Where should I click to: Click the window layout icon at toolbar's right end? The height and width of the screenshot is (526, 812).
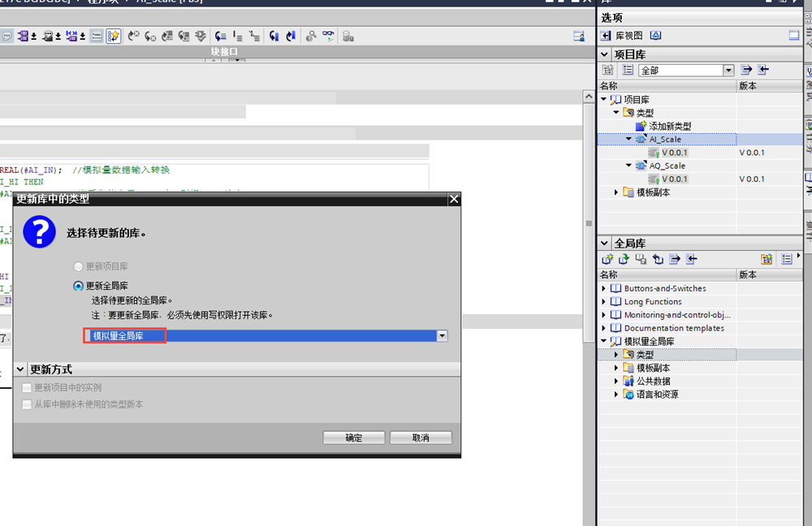click(579, 37)
